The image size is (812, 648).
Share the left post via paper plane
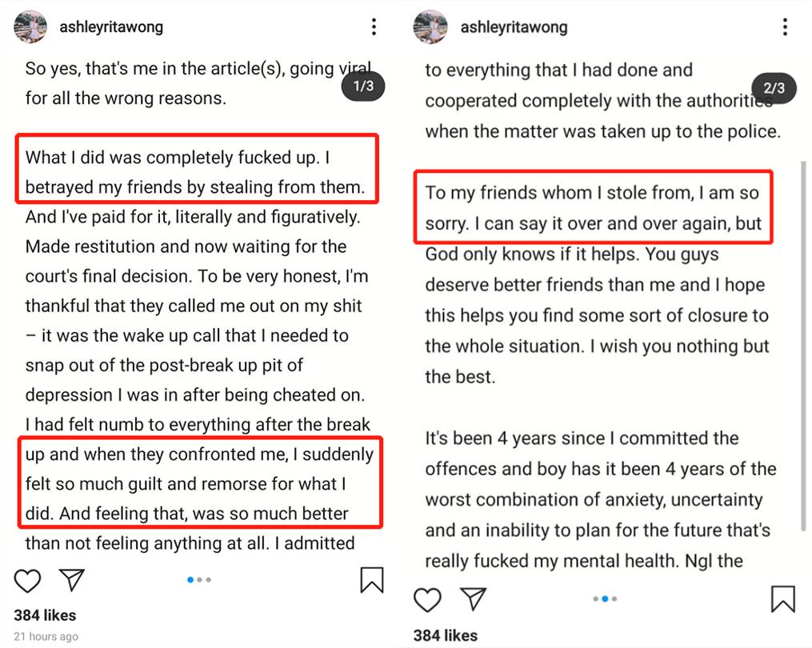coord(73,580)
